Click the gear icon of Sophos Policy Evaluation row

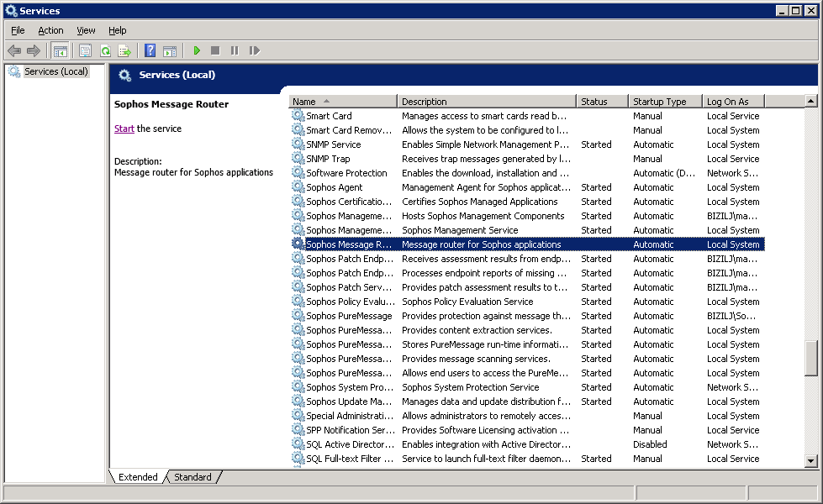298,301
